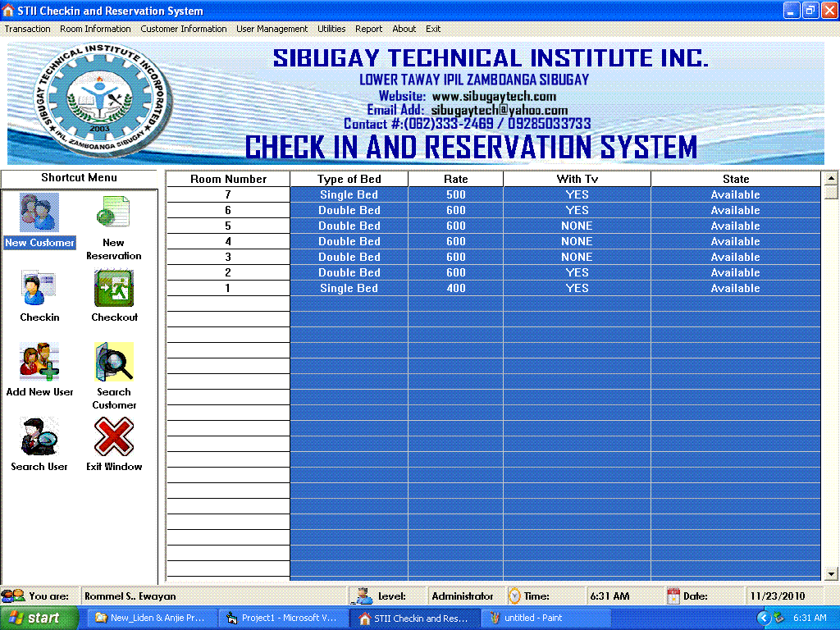Click the red X Exit Window icon
840x630 pixels.
114,436
